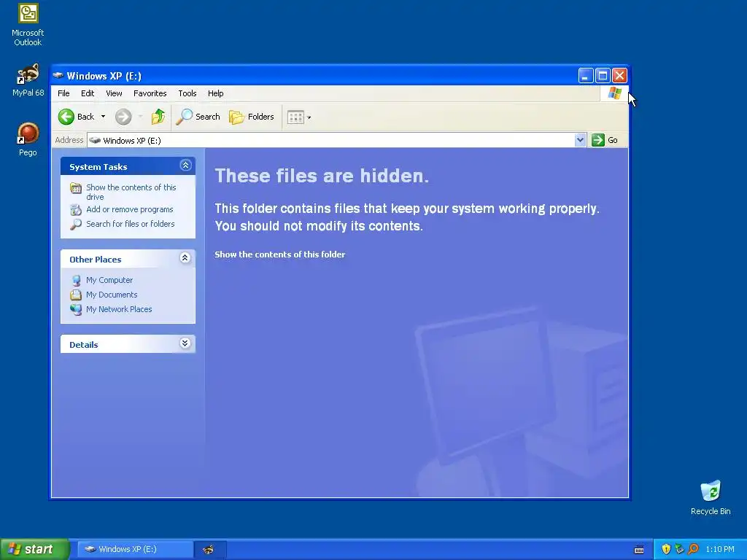Click the Search magnifier toolbar button
The width and height of the screenshot is (747, 560).
coord(198,117)
